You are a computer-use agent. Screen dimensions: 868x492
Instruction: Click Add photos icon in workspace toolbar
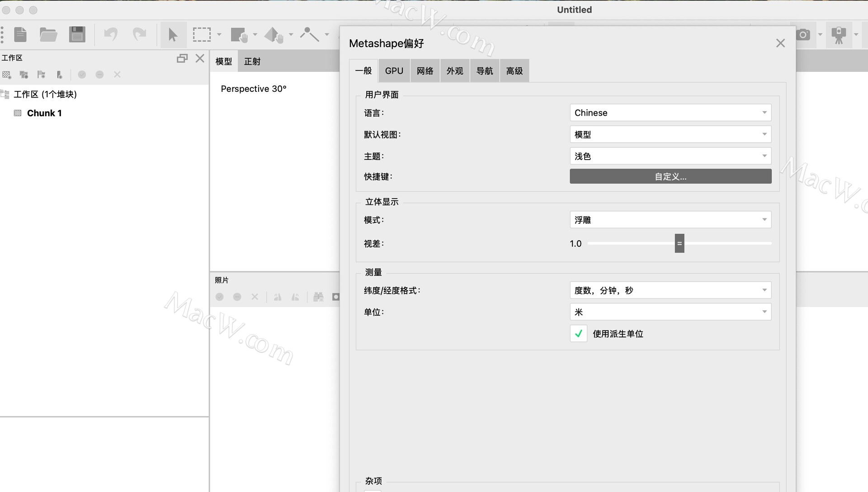pos(24,75)
